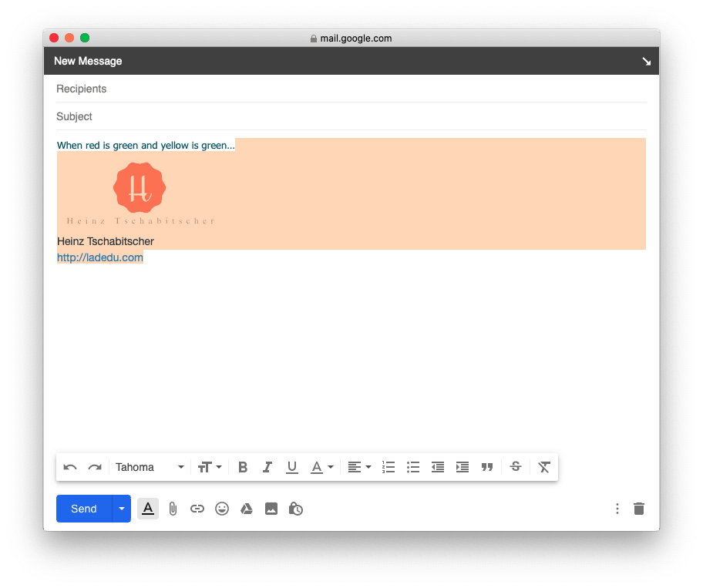Screen dimensions: 703x588
Task: Undo the last edit
Action: [x=70, y=468]
